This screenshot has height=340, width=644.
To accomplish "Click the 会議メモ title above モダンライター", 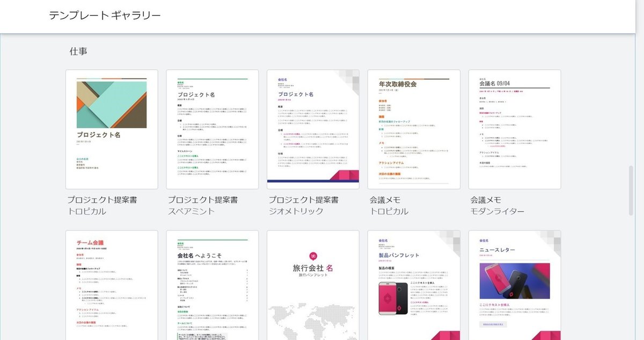I will [x=486, y=199].
